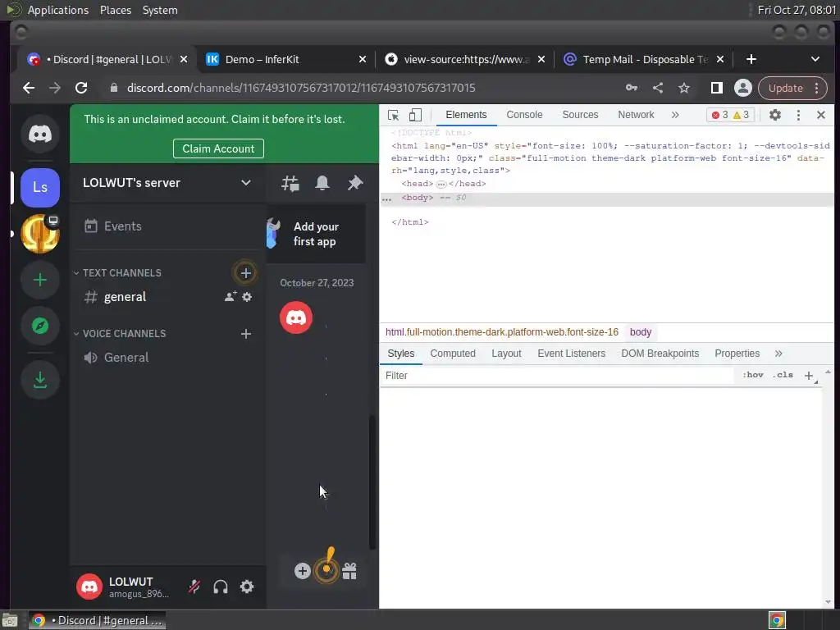Open the golden server icon in sidebar
Screen dimensions: 840x630
click(x=39, y=234)
